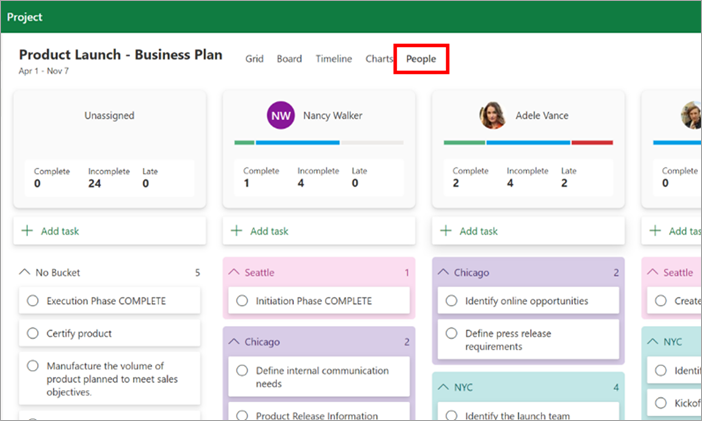Click Adele Vance's profile photo
This screenshot has width=702, height=421.
492,116
